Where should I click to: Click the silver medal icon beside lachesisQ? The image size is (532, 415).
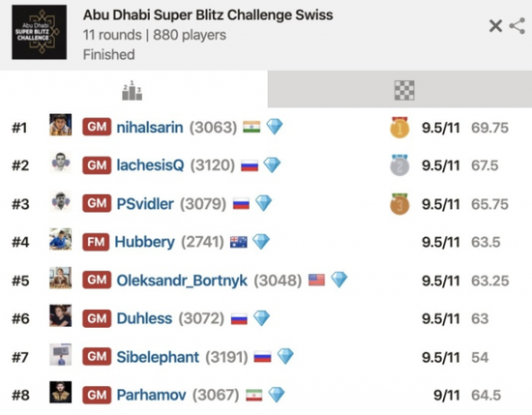click(x=399, y=165)
